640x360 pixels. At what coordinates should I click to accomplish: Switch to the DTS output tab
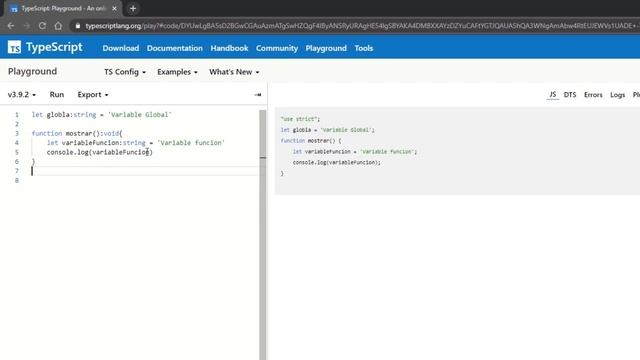coord(570,95)
